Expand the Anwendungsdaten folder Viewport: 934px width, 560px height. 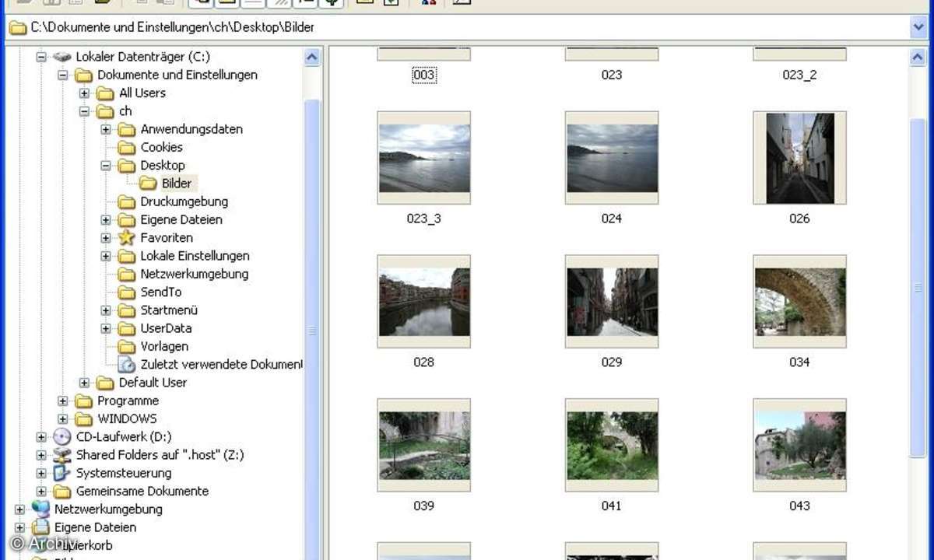[107, 129]
